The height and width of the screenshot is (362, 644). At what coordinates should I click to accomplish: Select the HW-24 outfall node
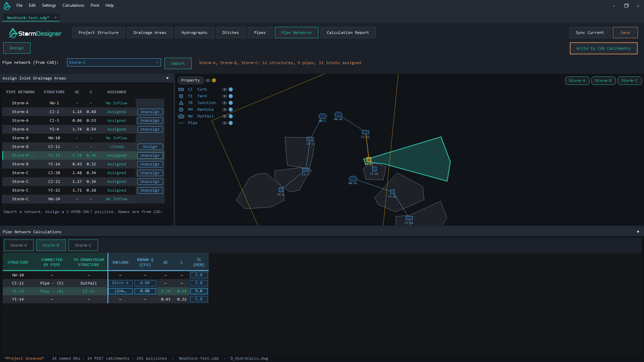pyautogui.click(x=353, y=178)
